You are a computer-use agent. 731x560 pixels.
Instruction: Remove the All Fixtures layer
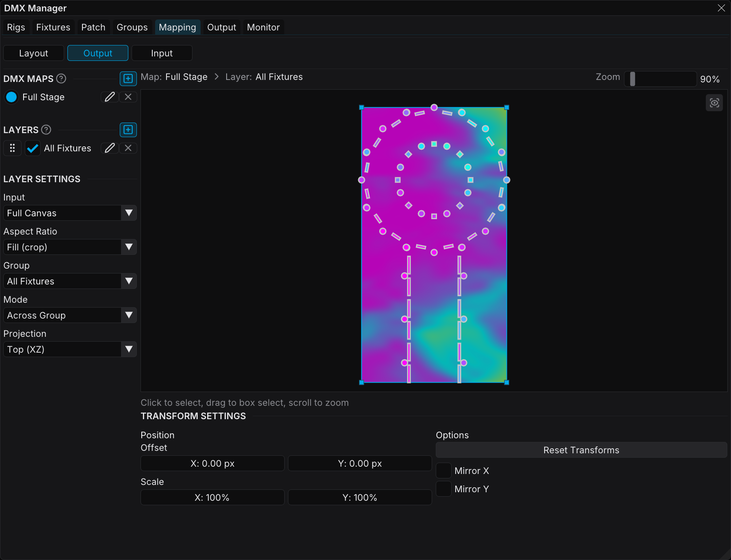point(128,148)
